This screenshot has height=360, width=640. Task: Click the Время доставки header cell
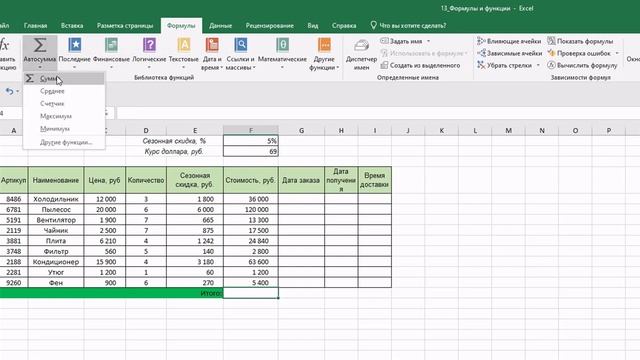375,180
